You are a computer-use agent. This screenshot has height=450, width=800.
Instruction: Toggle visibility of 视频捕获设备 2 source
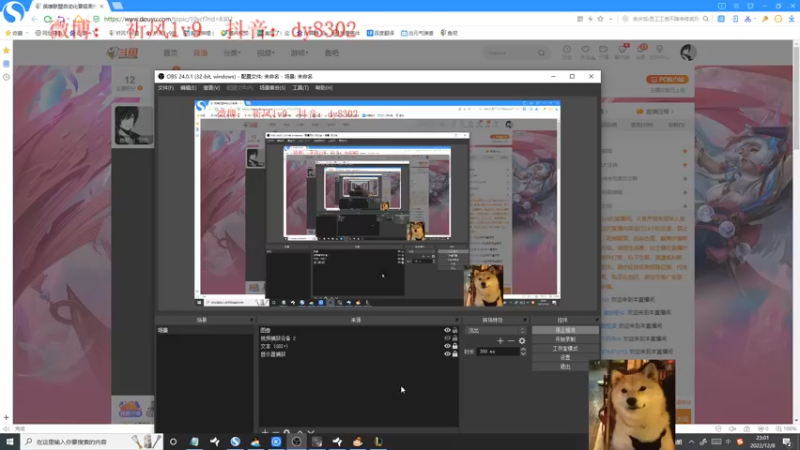click(447, 338)
